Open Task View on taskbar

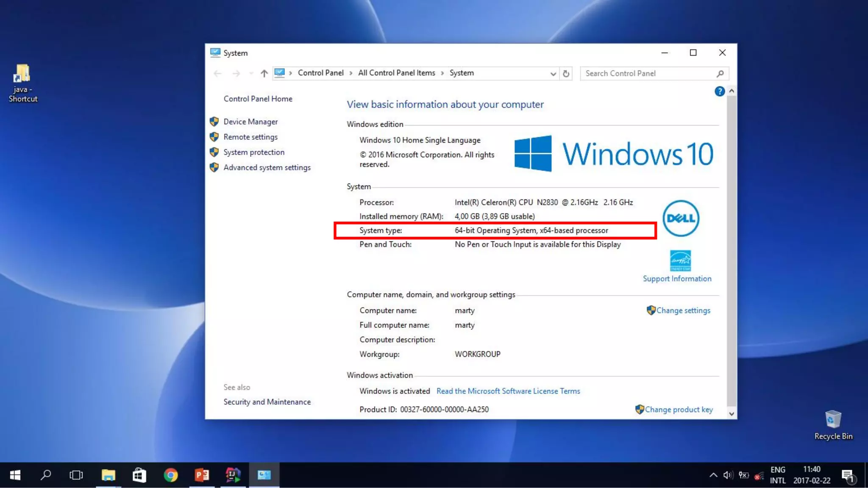76,475
